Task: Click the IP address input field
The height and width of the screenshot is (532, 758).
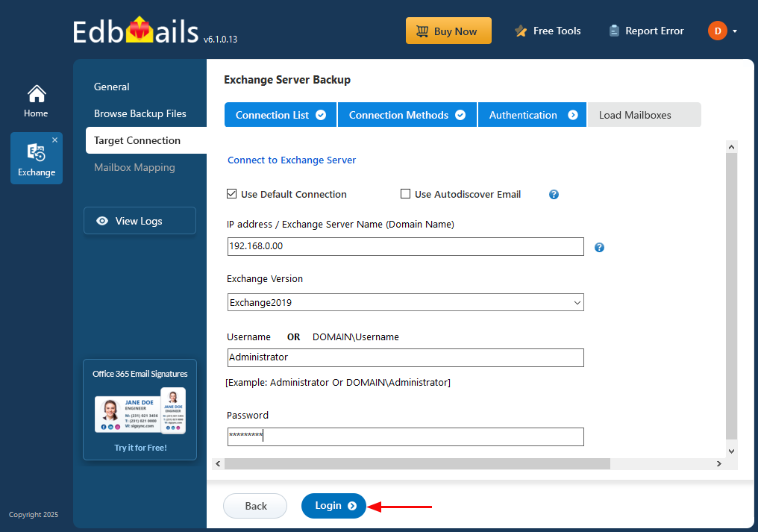Action: 405,246
